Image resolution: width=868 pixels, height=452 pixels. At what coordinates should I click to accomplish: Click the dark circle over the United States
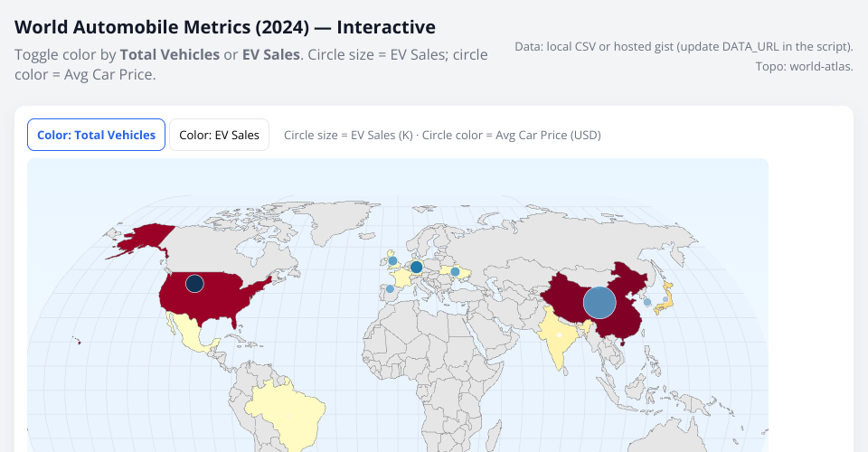point(194,284)
